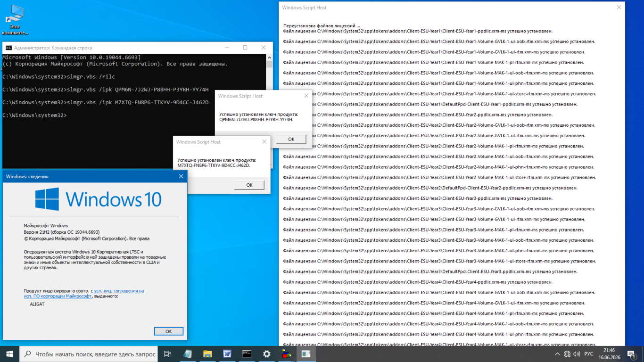This screenshot has height=362, width=644.
Task: Open the 'Этот компьютер' desktop icon
Action: 15,20
